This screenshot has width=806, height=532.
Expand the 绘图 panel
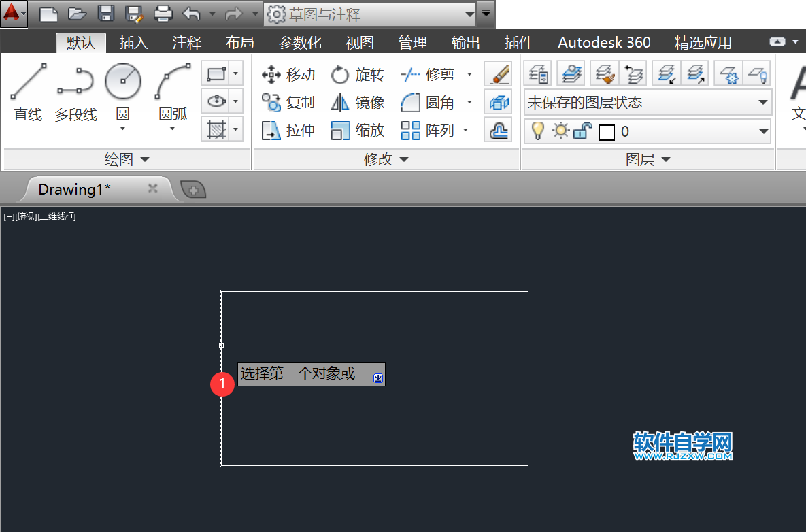coord(127,159)
